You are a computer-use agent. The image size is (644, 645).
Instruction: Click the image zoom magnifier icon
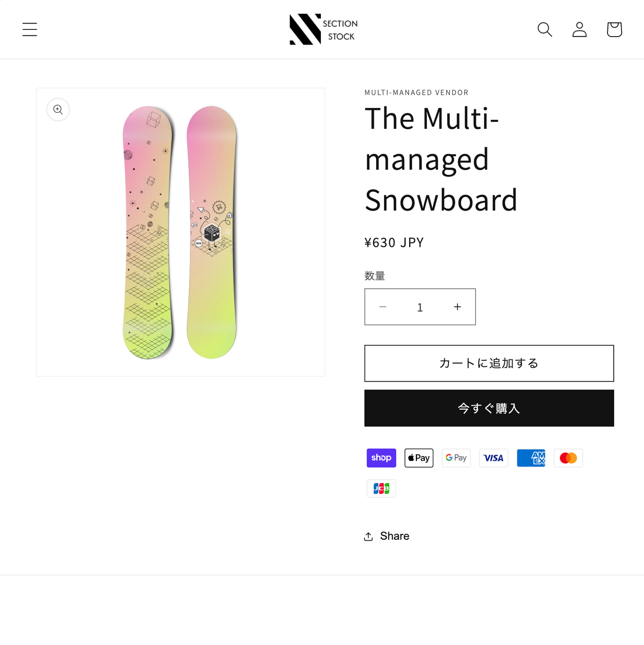click(x=58, y=109)
